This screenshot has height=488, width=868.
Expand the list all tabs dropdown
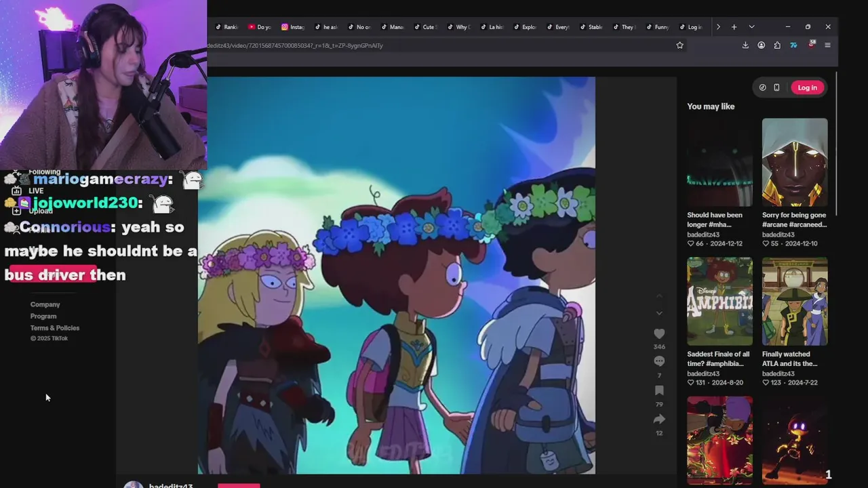tap(751, 27)
